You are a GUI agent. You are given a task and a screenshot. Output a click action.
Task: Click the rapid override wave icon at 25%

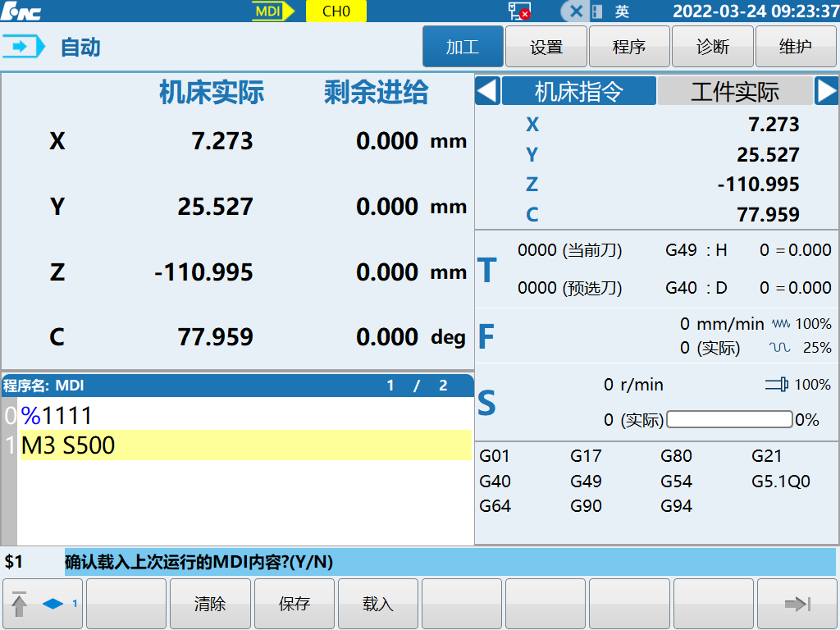tap(780, 348)
